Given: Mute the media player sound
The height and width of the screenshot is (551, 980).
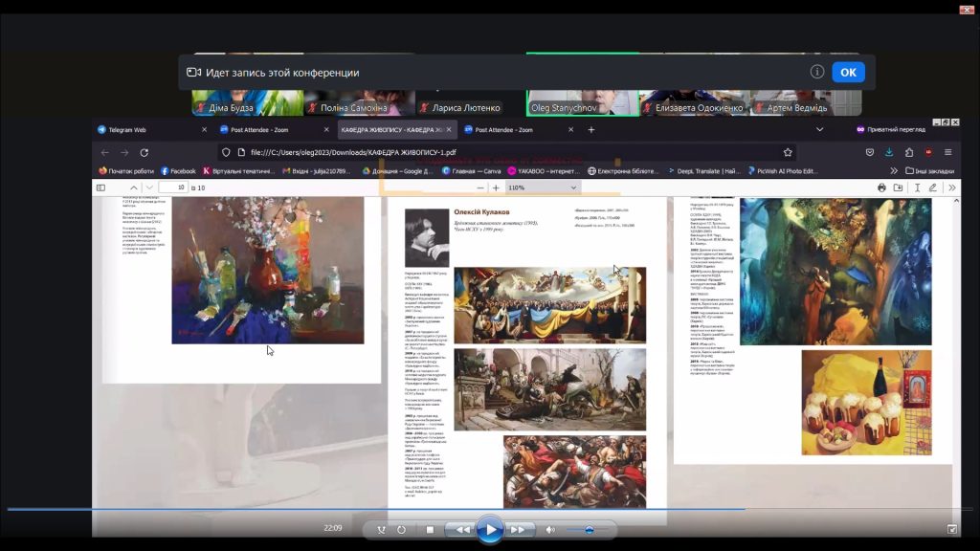Looking at the screenshot, I should pos(550,529).
